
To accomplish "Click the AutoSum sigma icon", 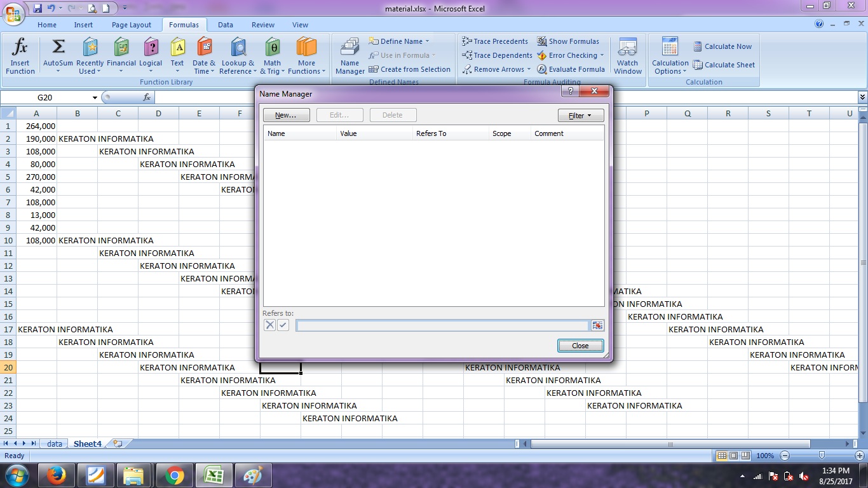I will [x=58, y=47].
